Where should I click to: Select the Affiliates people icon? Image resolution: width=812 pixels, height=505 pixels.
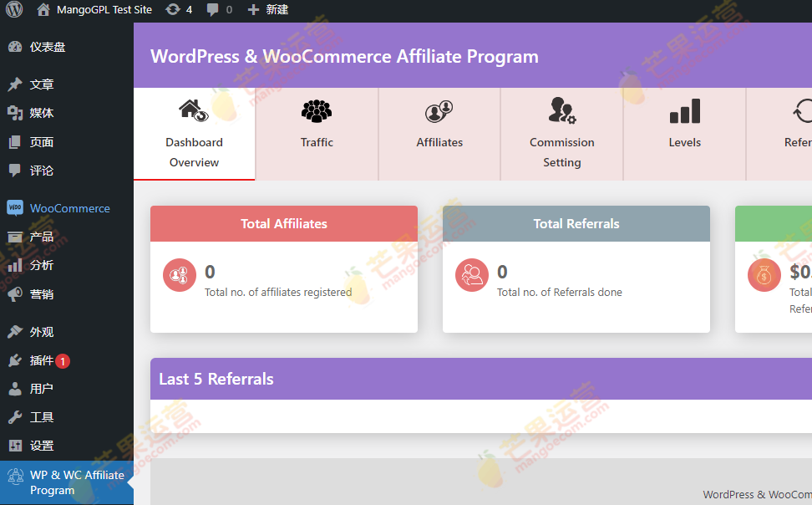coord(439,110)
